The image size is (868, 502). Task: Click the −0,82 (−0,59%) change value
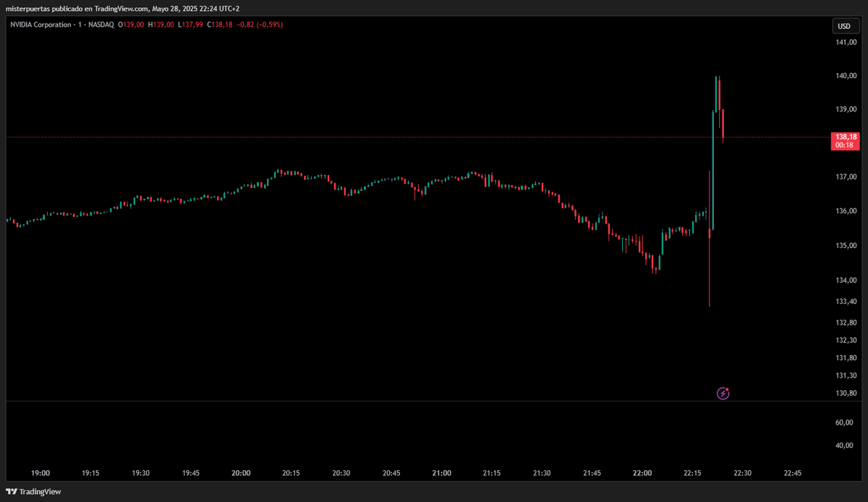[x=258, y=25]
